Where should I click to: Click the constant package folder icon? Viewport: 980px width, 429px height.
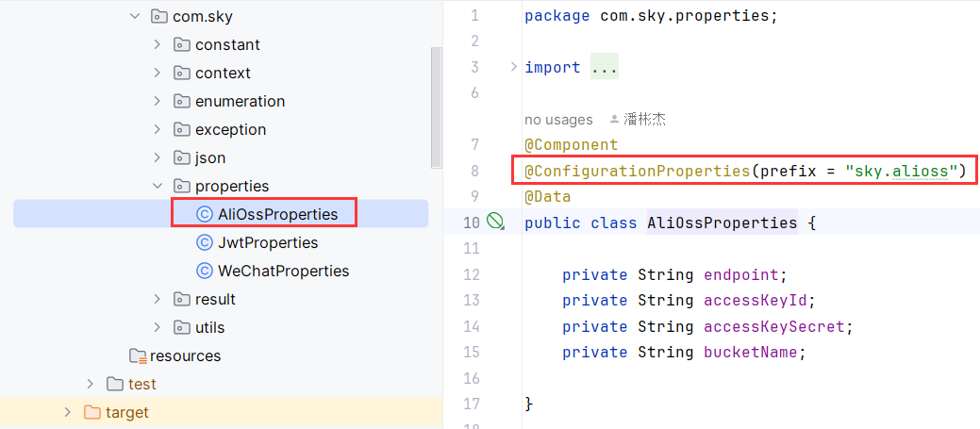pyautogui.click(x=181, y=44)
